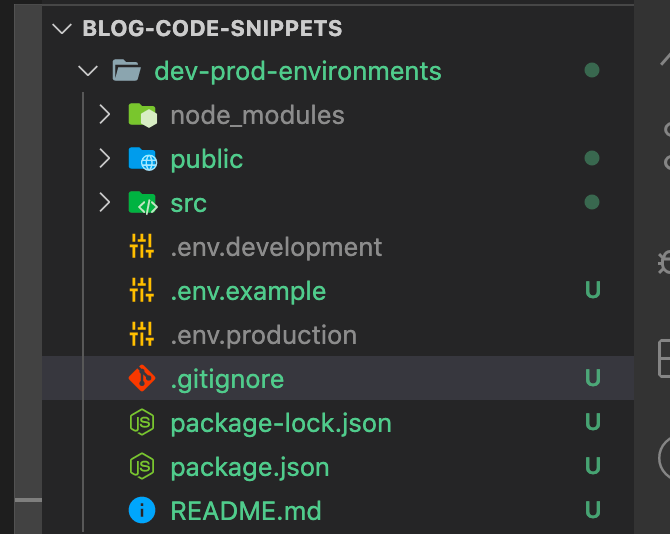Click the untracked U badge on .gitignore

593,378
